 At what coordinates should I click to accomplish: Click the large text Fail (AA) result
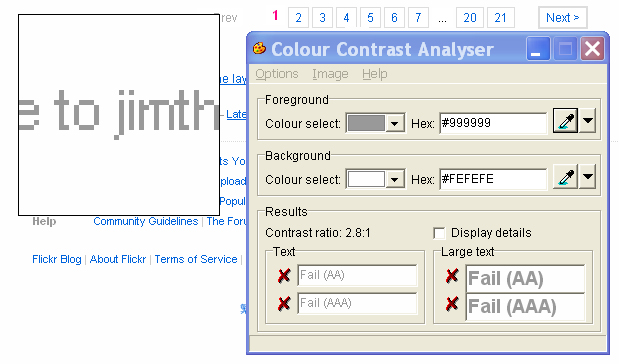coord(525,279)
